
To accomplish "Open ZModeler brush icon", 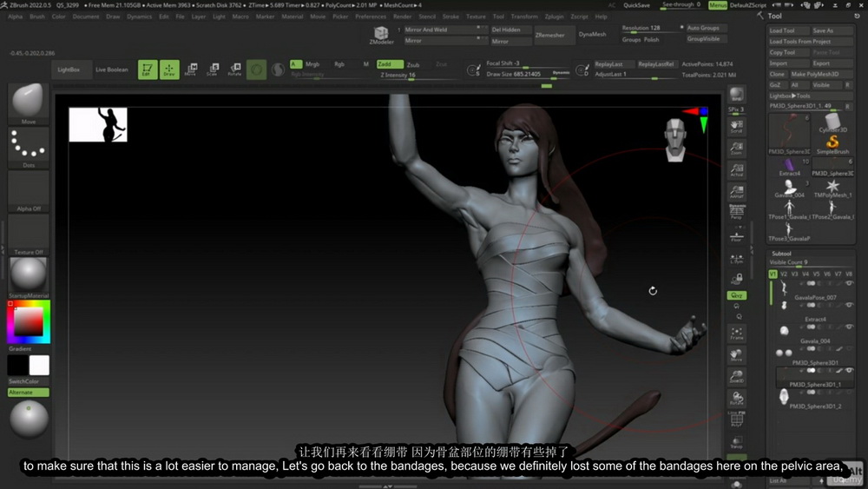I will tap(381, 35).
